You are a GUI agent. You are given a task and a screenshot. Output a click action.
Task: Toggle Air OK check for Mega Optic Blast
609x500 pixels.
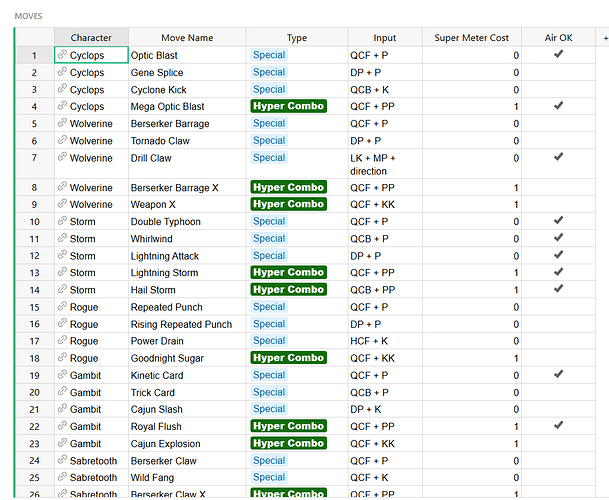[x=559, y=105]
